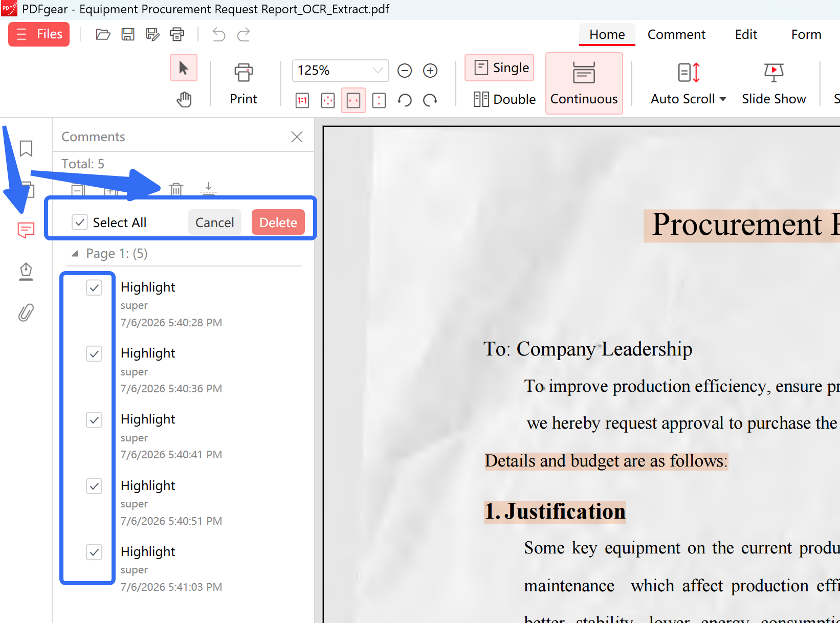Collapse the Page 1: (5) group

[x=75, y=254]
